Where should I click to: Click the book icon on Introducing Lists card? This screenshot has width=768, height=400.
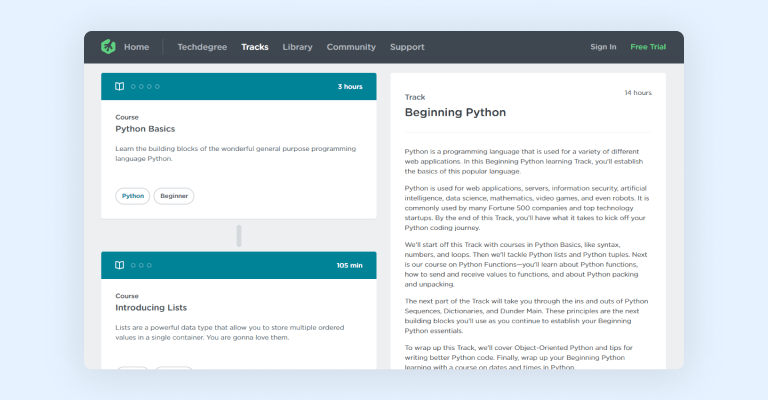pyautogui.click(x=120, y=265)
